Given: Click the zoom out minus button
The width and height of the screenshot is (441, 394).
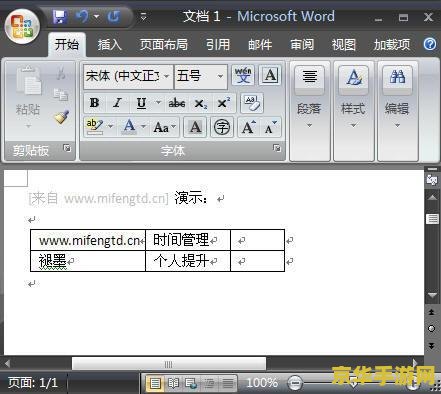Looking at the screenshot, I should point(295,382).
